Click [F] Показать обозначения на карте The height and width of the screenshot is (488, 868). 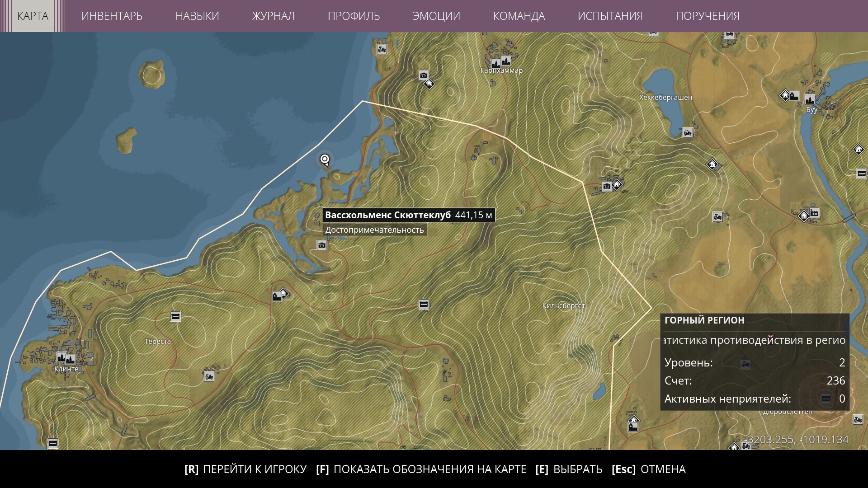[x=421, y=469]
